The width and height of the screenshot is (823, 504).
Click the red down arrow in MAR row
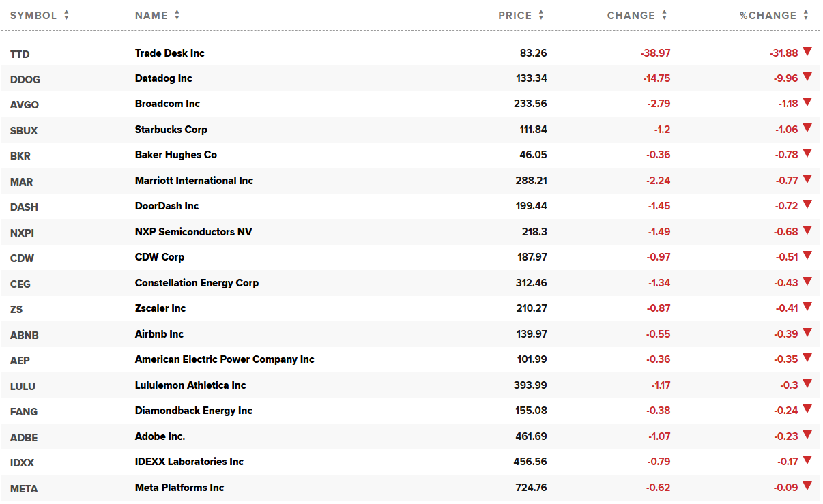click(x=807, y=179)
